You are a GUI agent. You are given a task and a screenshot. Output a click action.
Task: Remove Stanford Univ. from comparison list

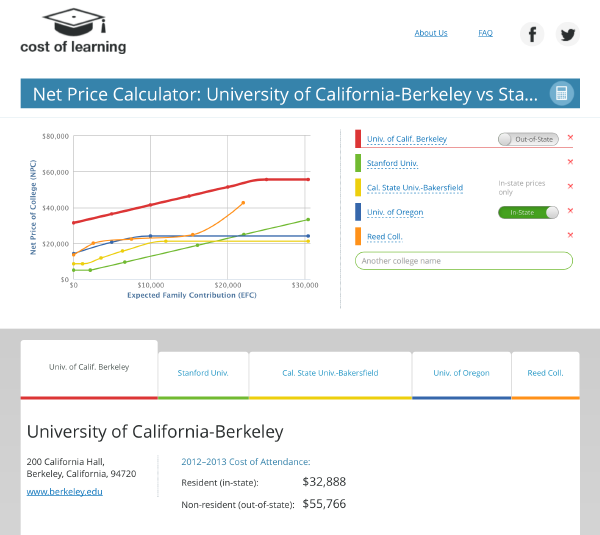(x=570, y=162)
